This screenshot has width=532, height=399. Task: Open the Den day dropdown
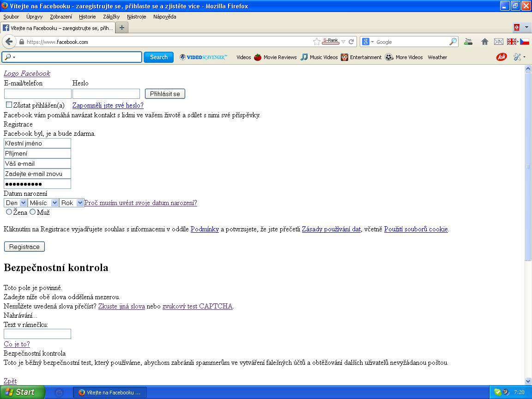click(x=15, y=203)
